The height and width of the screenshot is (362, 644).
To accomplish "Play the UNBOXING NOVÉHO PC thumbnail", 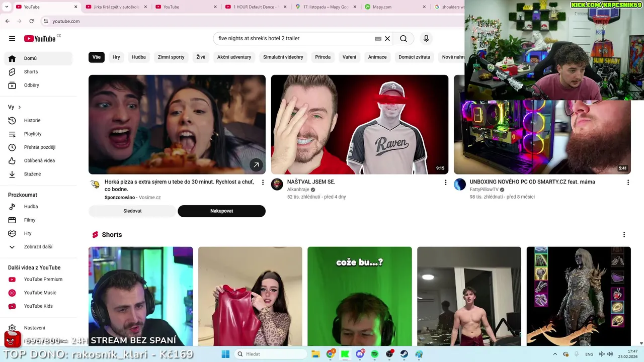I will (542, 137).
